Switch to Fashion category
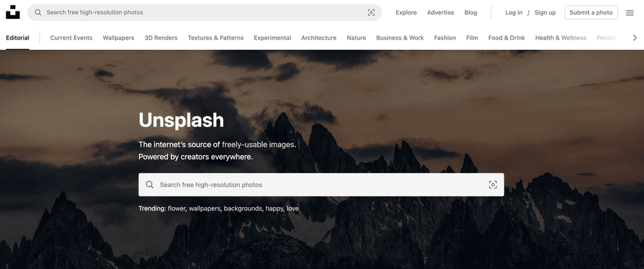Viewport: 644px width, 269px height. (x=445, y=38)
